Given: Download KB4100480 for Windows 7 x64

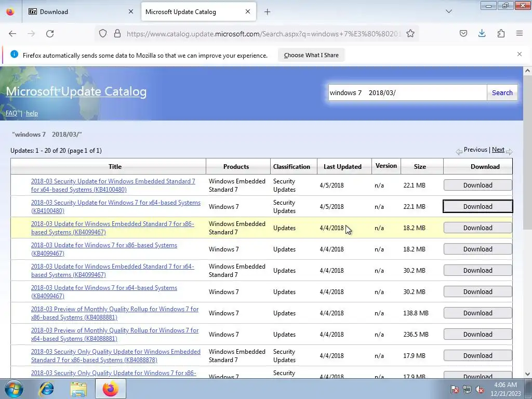Looking at the screenshot, I should pos(478,207).
